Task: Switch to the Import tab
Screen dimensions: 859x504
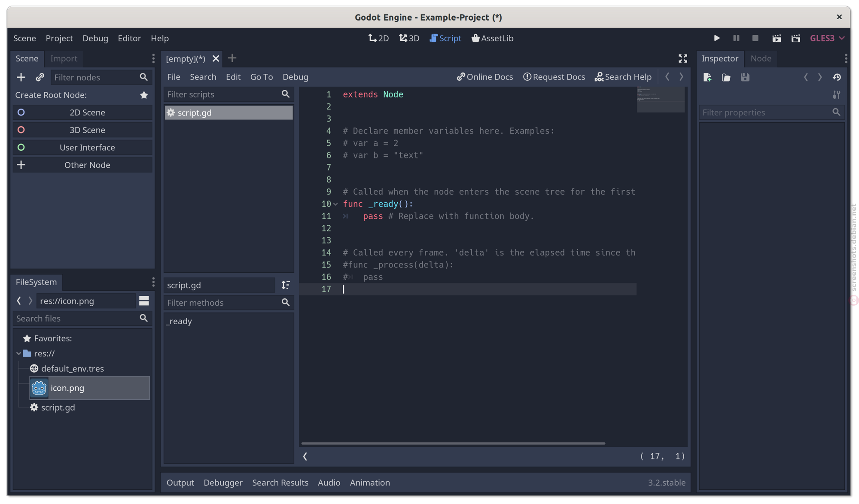Action: (64, 58)
